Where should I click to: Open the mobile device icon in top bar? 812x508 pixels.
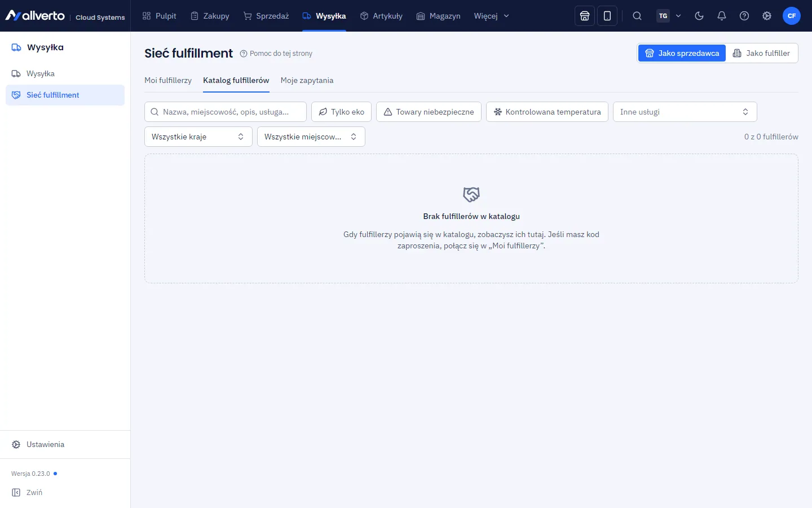(x=607, y=16)
